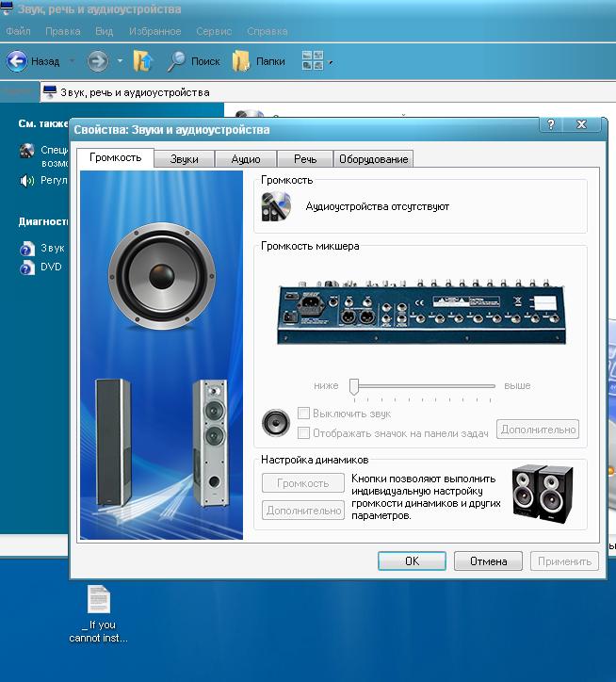
Task: Check Отображать значок на панели задач
Action: pyautogui.click(x=304, y=432)
